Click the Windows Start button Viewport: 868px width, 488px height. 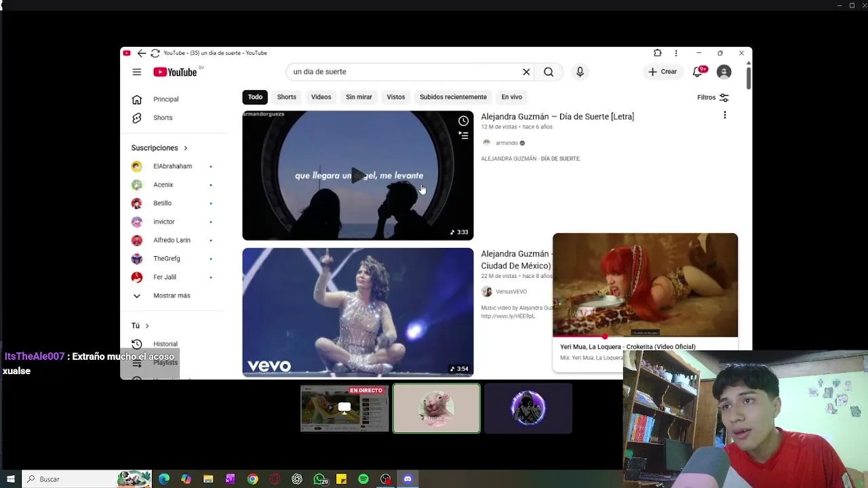[x=10, y=479]
